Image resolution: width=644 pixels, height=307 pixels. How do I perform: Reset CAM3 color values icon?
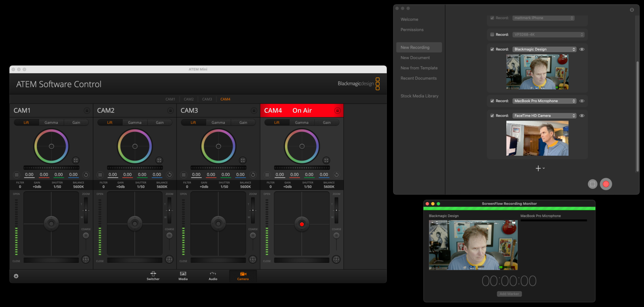click(253, 175)
